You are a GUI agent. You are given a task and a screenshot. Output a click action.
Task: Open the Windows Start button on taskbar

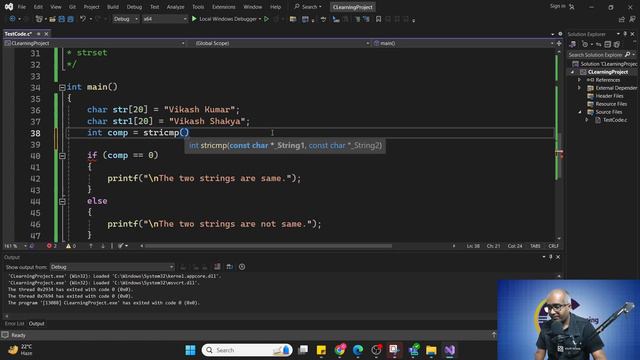[190, 350]
